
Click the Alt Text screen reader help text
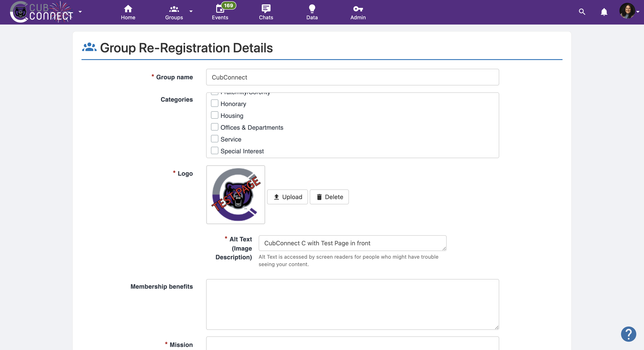(348, 260)
